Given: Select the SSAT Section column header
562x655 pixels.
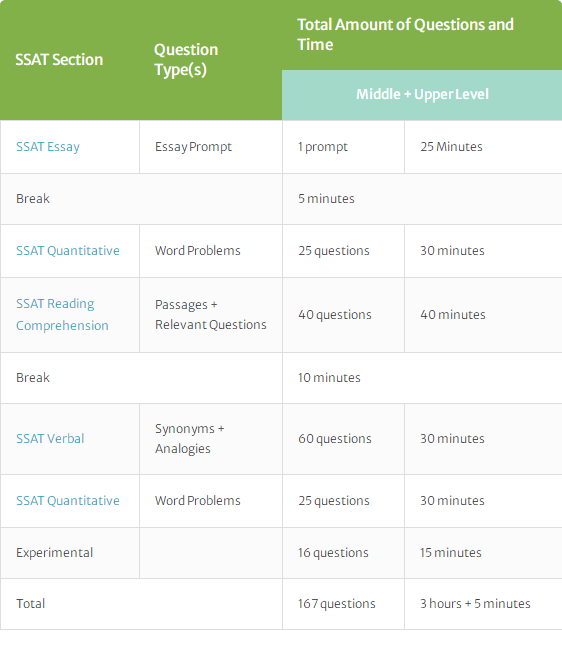Looking at the screenshot, I should [x=59, y=60].
